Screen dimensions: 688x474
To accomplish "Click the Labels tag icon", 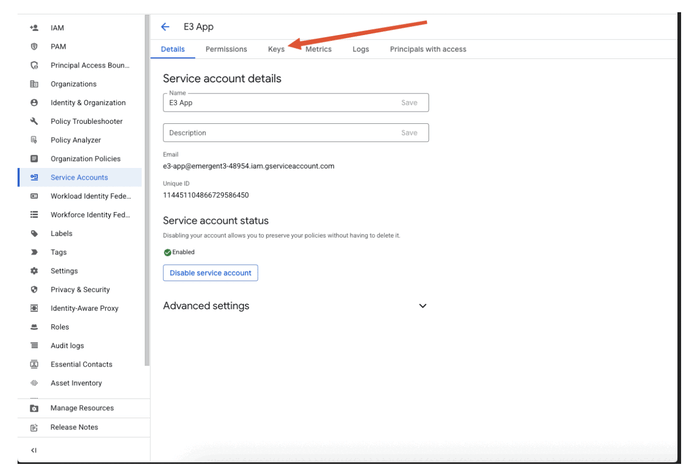I will pyautogui.click(x=34, y=233).
